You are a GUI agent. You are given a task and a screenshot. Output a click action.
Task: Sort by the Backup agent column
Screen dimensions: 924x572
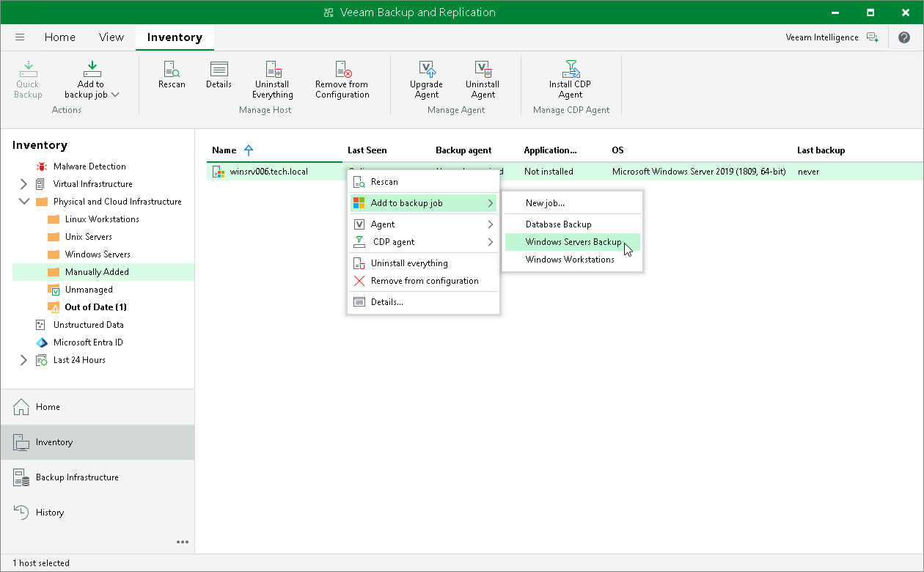click(x=463, y=150)
